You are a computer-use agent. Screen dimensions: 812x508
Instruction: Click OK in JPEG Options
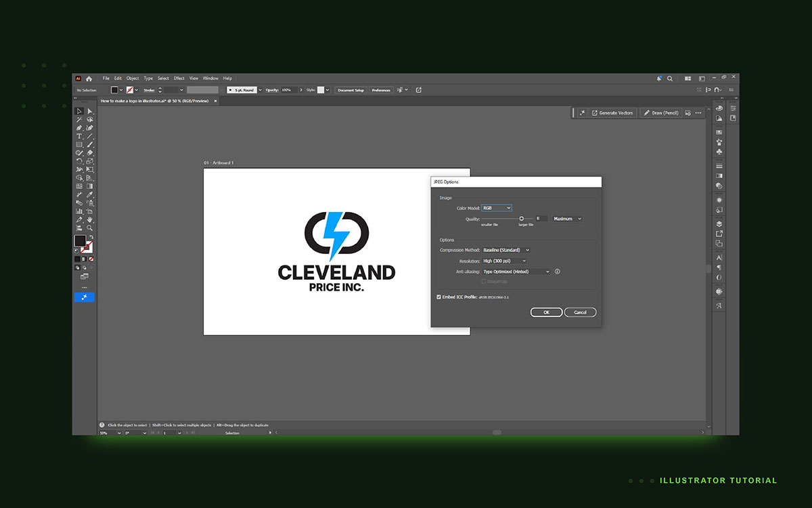(x=547, y=312)
